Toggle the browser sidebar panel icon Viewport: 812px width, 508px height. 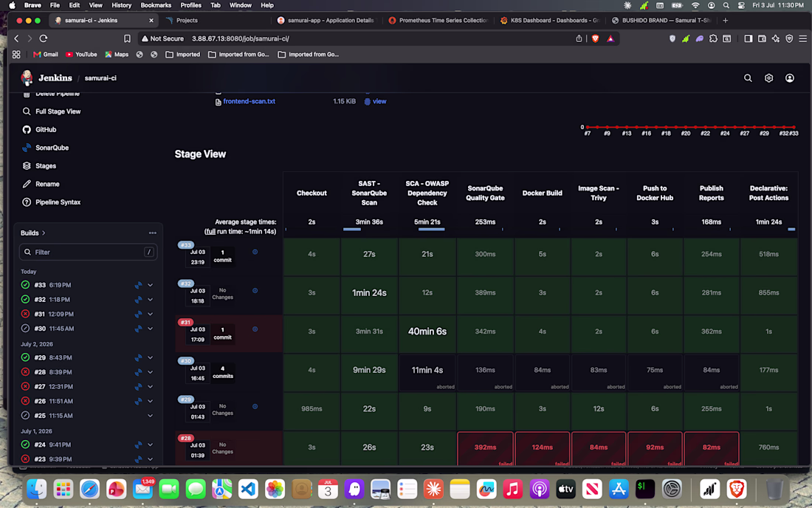(749, 38)
